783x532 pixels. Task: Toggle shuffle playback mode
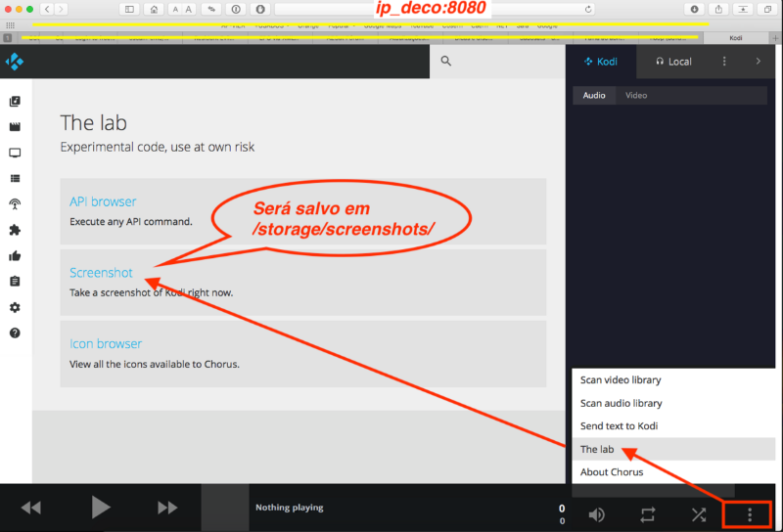click(x=698, y=513)
